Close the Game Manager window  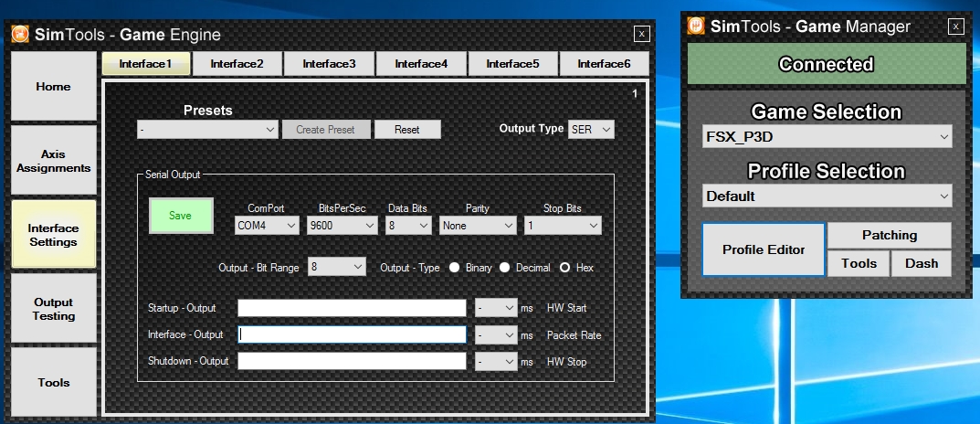pyautogui.click(x=956, y=26)
